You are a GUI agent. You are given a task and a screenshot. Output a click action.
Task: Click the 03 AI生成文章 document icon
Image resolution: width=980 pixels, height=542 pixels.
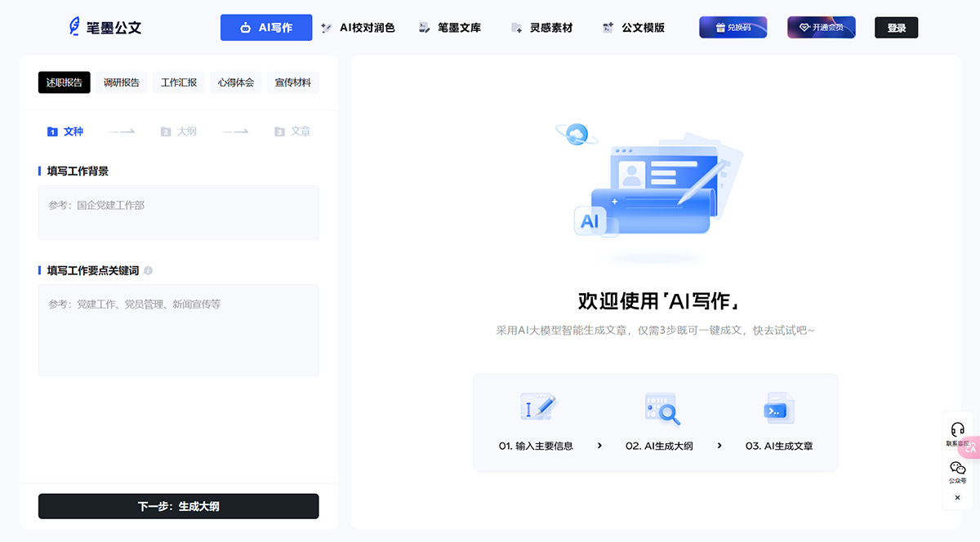click(x=777, y=410)
